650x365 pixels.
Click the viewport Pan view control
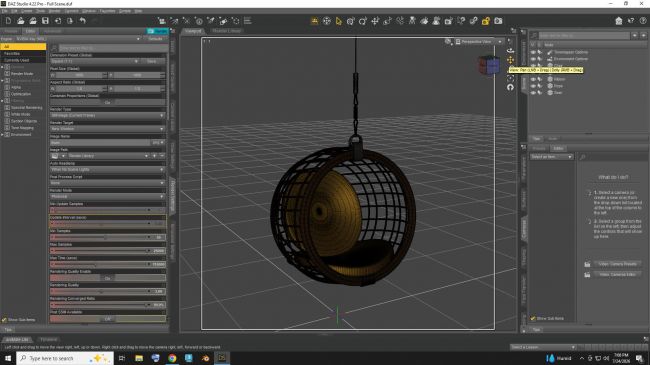point(510,60)
